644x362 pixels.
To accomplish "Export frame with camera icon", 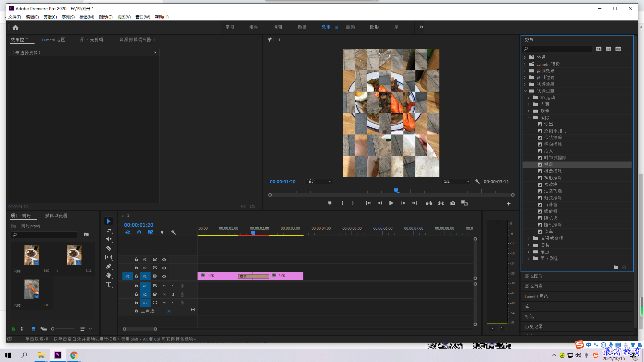I will point(453,203).
